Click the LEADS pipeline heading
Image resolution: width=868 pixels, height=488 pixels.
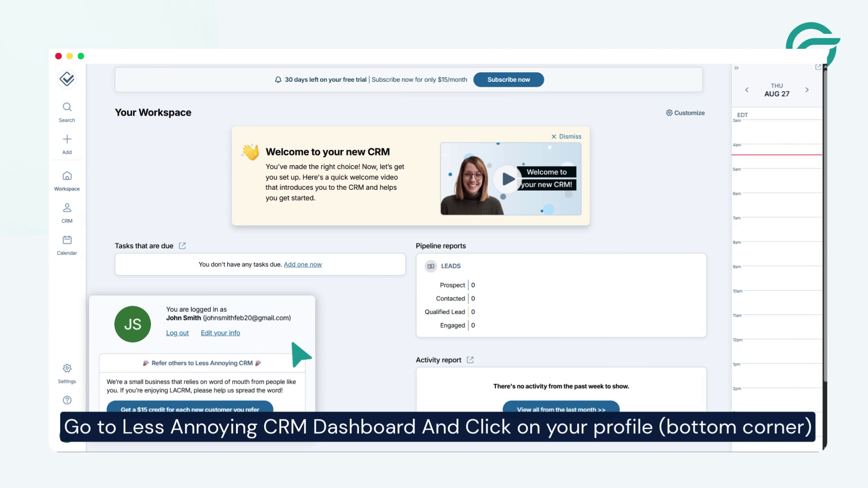[x=451, y=266]
